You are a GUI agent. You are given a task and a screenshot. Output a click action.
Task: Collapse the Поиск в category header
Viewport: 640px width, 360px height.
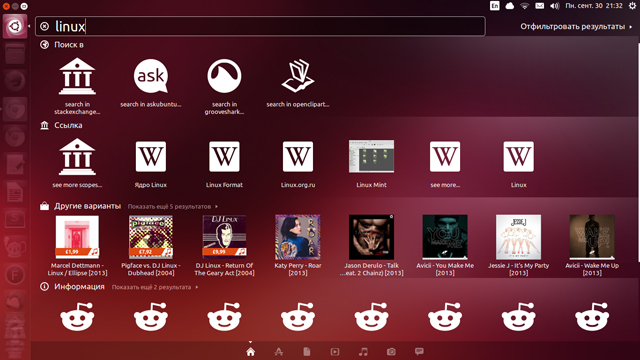[62, 45]
